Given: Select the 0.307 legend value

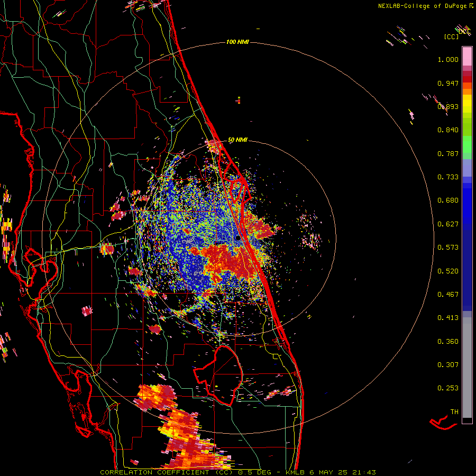Looking at the screenshot, I should (448, 365).
